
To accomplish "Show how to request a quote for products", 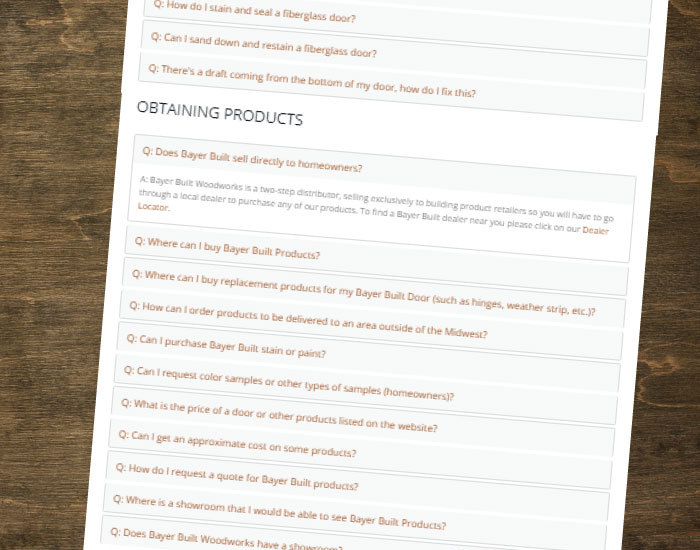I will tap(237, 477).
